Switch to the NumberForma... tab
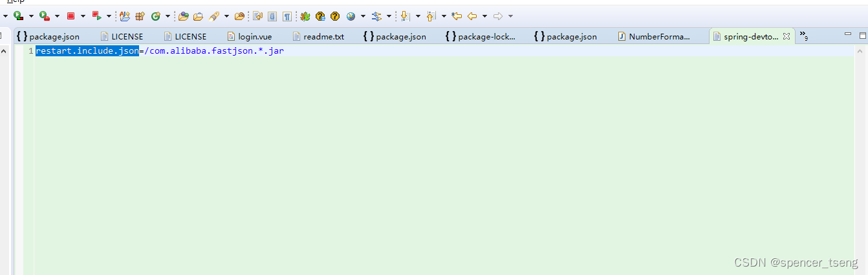This screenshot has height=275, width=868. [655, 36]
